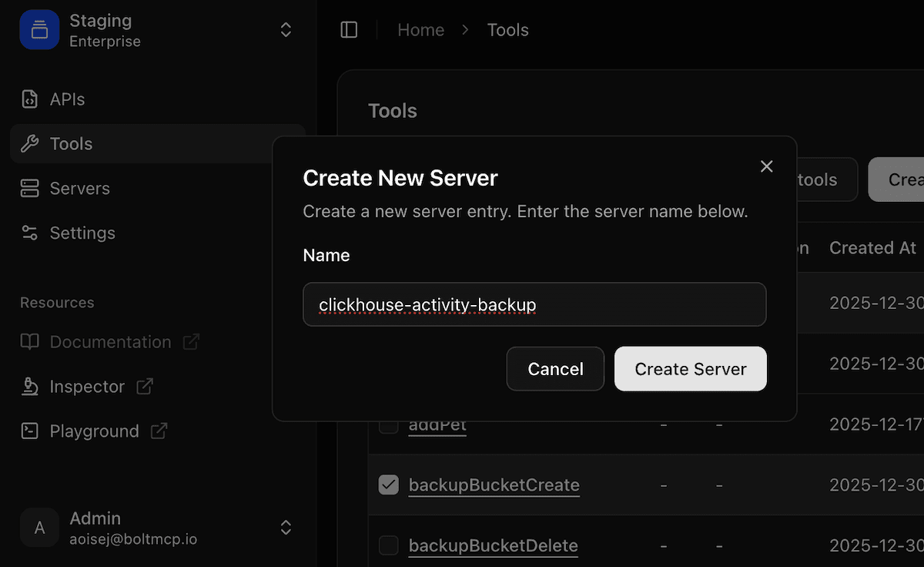This screenshot has height=567, width=924.
Task: Go to Servers in the sidebar
Action: pos(79,189)
